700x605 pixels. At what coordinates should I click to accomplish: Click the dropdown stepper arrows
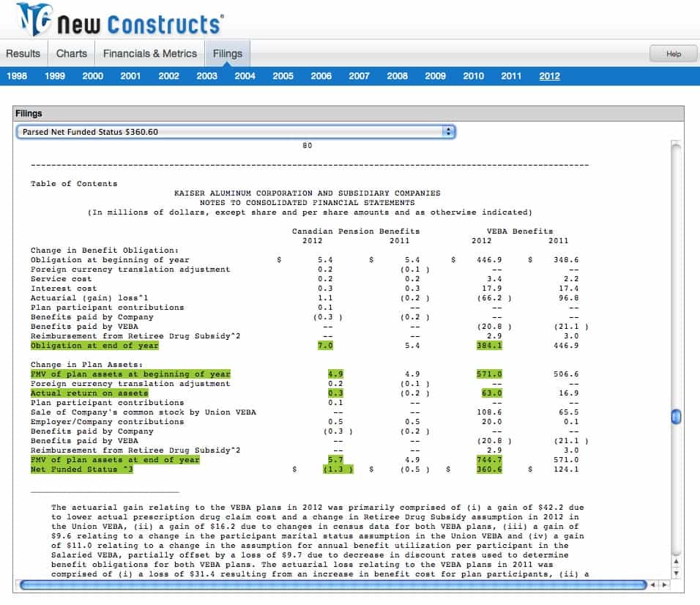pos(448,132)
